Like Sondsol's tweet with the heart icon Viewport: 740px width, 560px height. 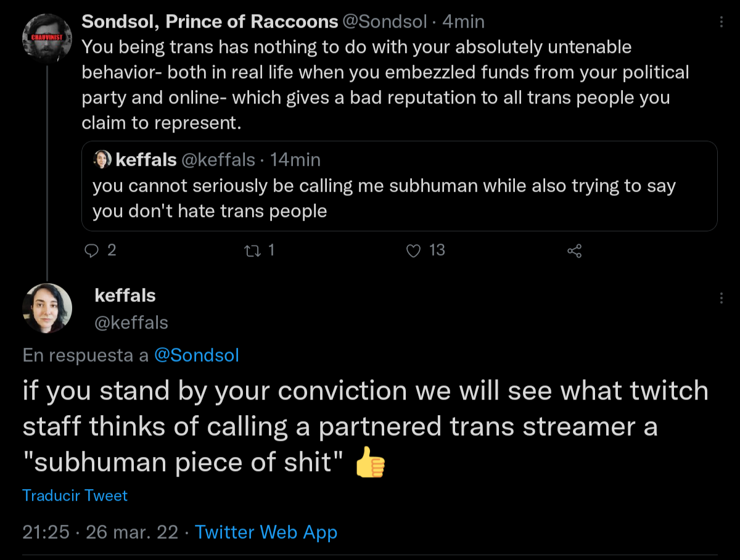[414, 250]
